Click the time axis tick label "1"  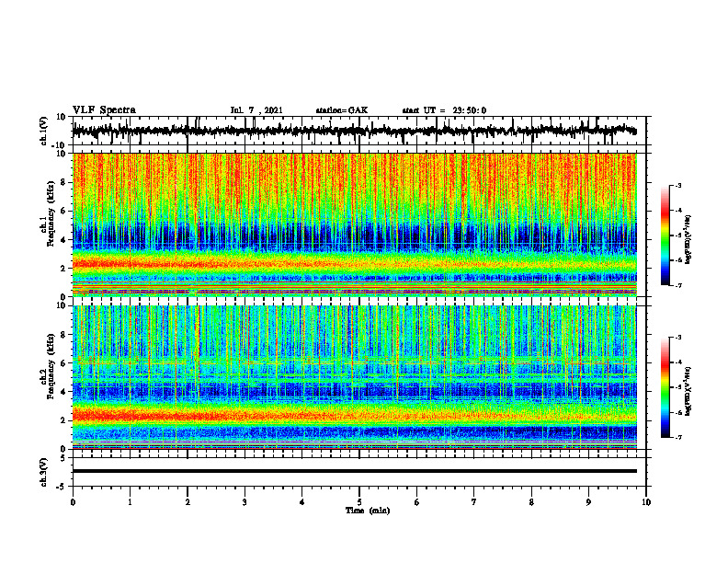coord(130,502)
